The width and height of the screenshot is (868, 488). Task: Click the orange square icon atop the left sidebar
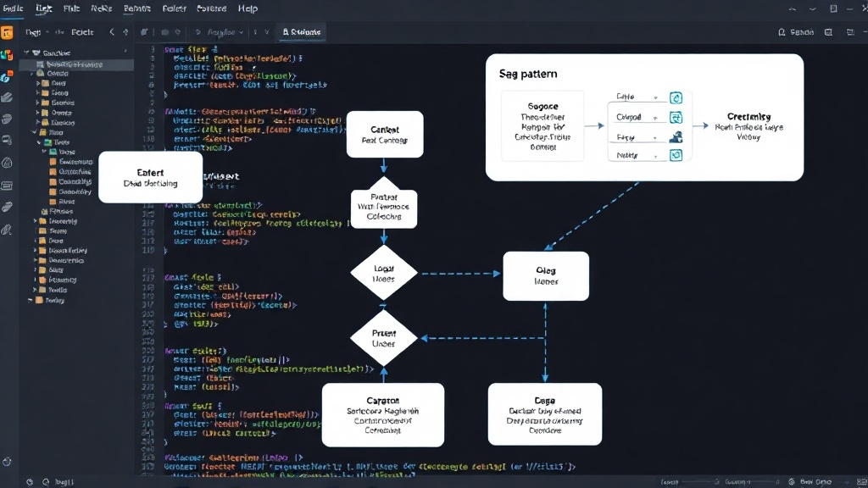7,33
